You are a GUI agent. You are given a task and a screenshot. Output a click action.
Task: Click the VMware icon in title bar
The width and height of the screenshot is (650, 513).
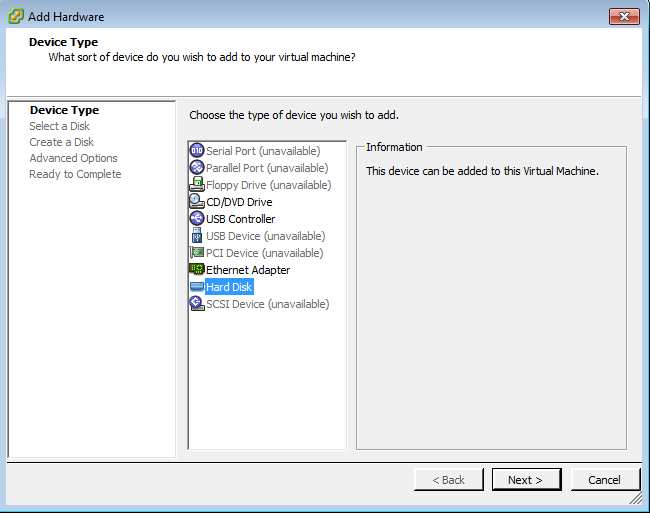15,16
